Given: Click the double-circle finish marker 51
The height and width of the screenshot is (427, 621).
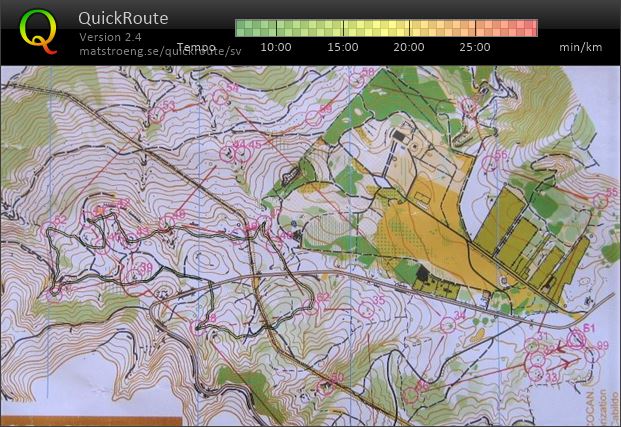Looking at the screenshot, I should pos(576,339).
